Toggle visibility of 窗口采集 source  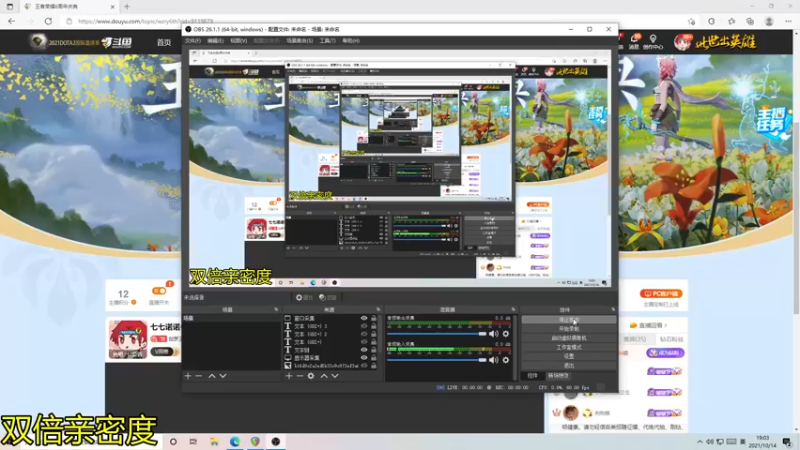364,318
